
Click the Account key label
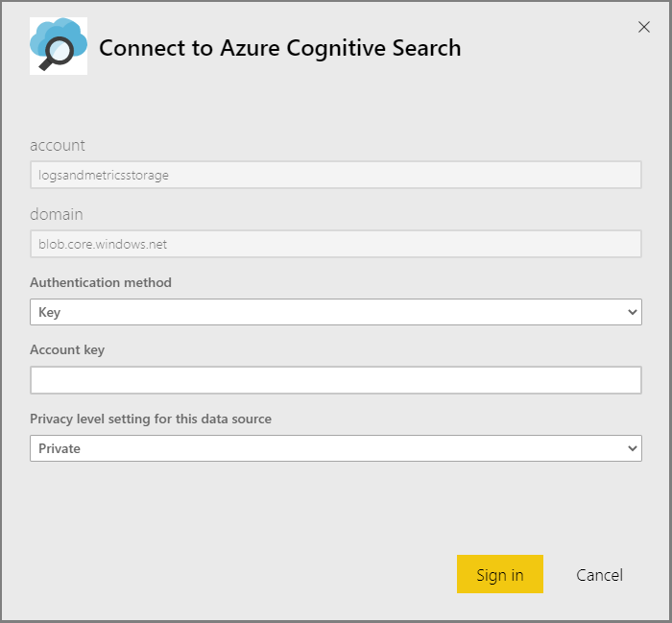click(x=67, y=349)
